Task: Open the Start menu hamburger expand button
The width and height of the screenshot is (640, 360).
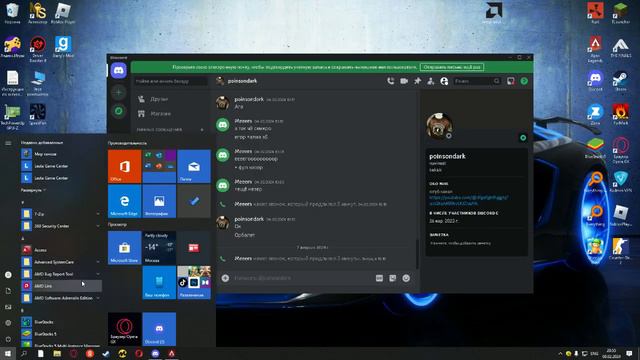Action: tap(8, 143)
